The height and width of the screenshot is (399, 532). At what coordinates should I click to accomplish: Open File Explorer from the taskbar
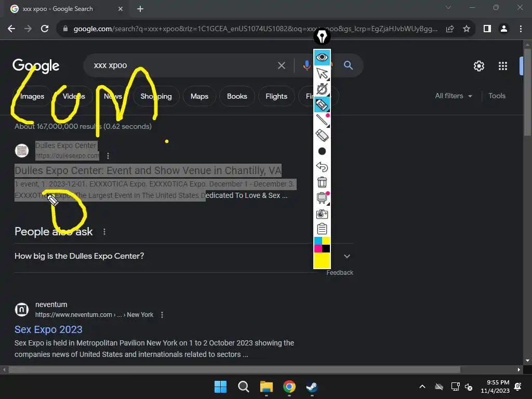point(267,387)
